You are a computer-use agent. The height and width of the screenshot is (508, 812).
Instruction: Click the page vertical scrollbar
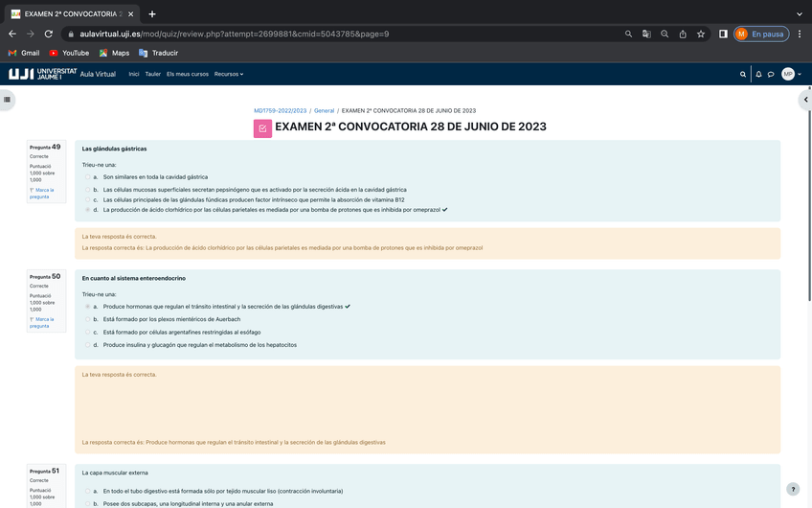click(809, 207)
